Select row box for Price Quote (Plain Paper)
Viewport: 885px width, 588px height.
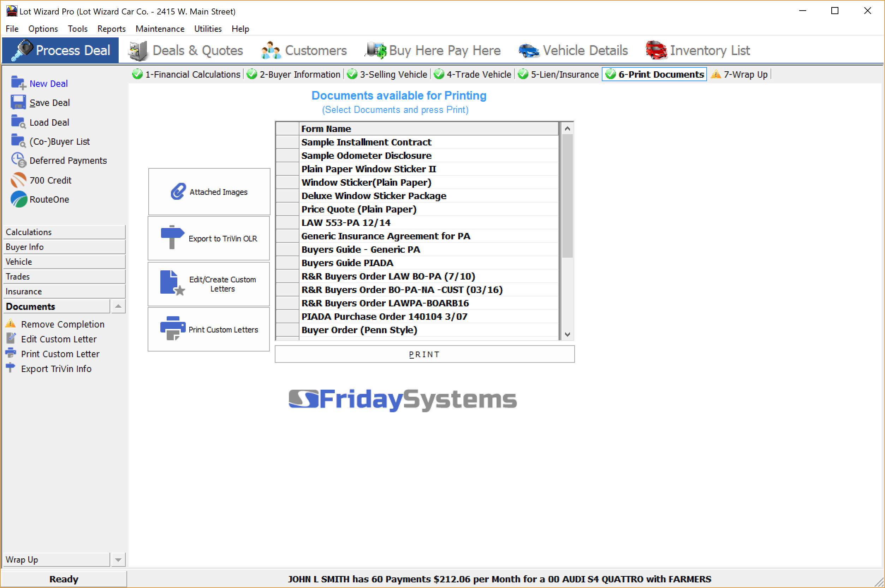pos(287,209)
